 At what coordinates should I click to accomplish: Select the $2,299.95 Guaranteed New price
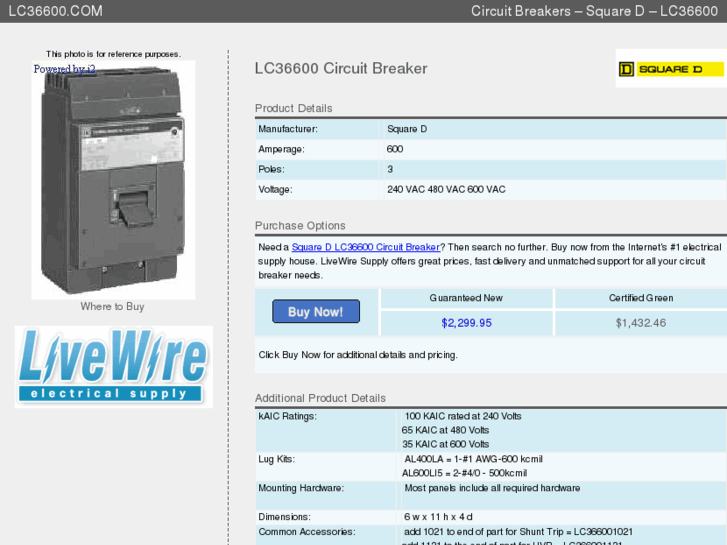tap(466, 323)
